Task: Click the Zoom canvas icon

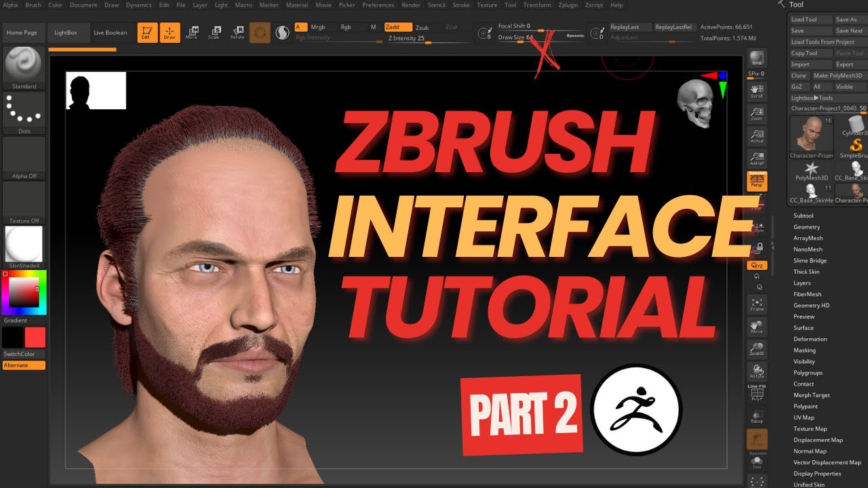Action: (x=757, y=113)
